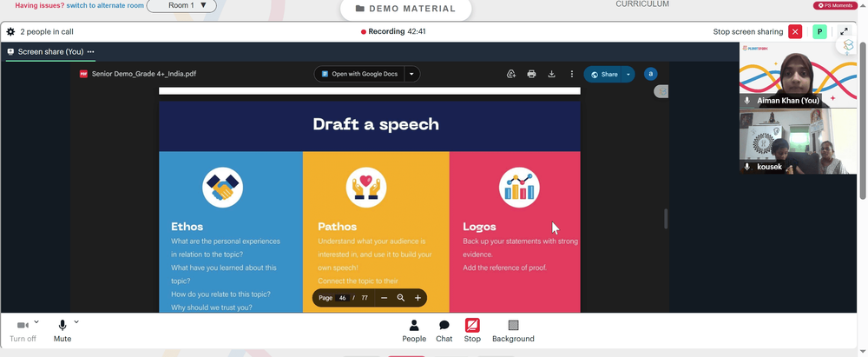Click the green P participant avatar

coord(819,31)
